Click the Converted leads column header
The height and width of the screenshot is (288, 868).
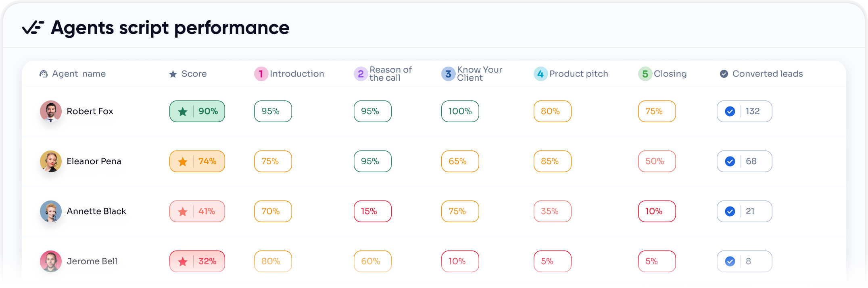pyautogui.click(x=767, y=74)
